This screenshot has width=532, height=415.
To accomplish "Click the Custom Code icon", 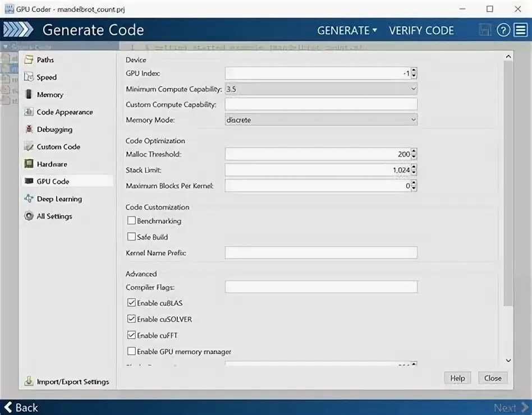I will [x=29, y=146].
